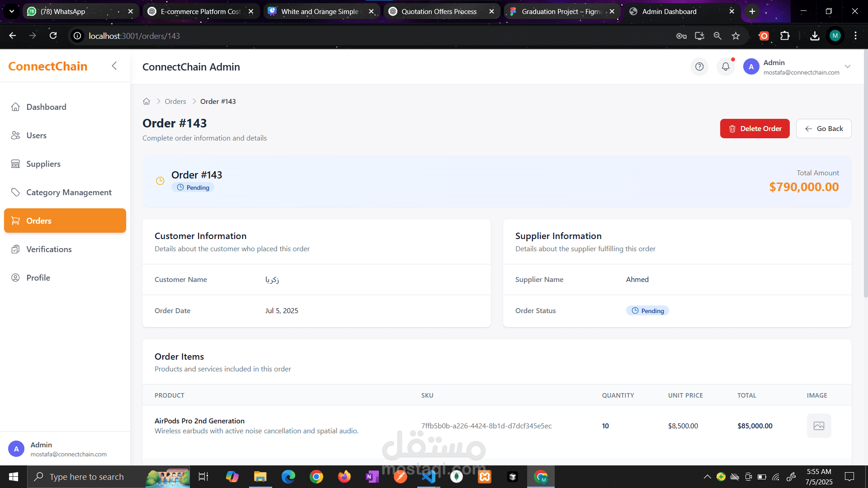This screenshot has width=868, height=488.
Task: Click the home breadcrumb icon
Action: [x=146, y=101]
